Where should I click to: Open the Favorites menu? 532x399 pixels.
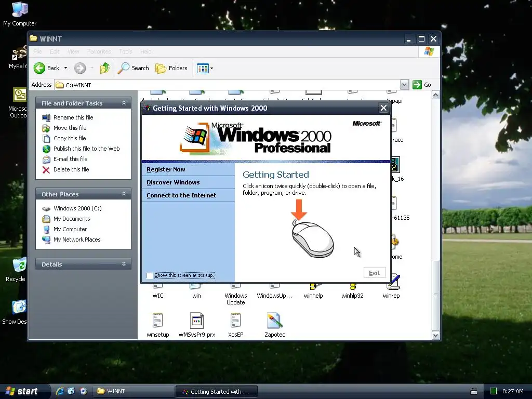click(99, 51)
